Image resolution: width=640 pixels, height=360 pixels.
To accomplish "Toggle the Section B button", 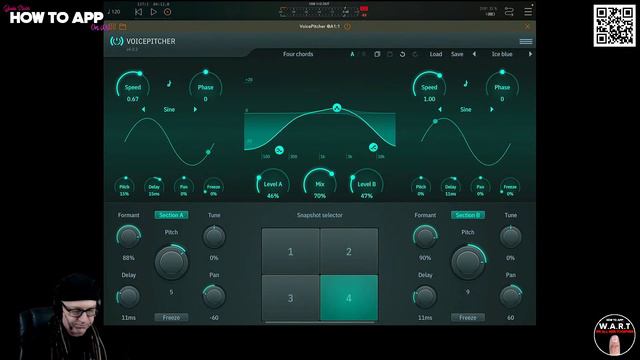I will pos(468,215).
